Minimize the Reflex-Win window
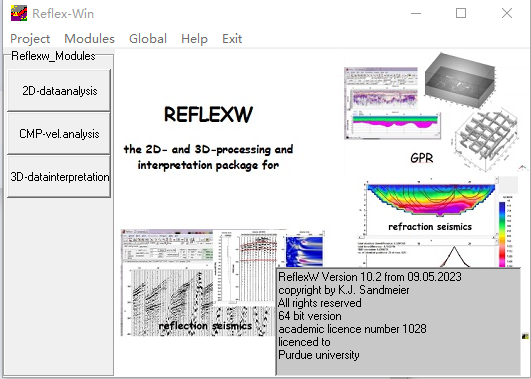 click(x=416, y=13)
